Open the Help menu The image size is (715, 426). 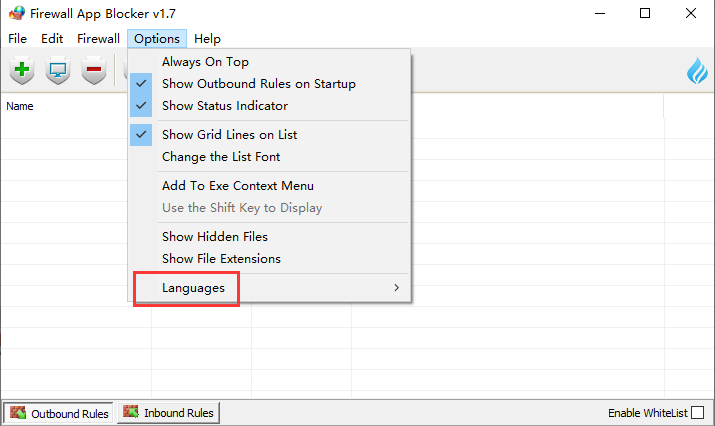(x=207, y=39)
